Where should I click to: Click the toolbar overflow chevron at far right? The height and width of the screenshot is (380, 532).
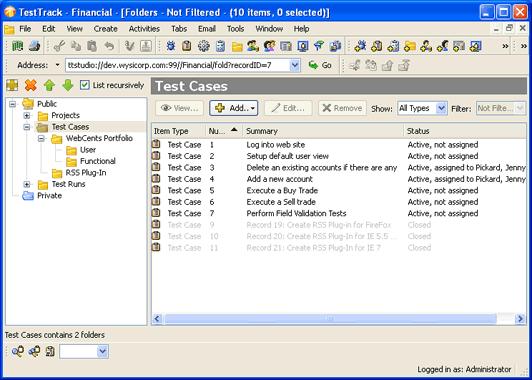point(524,46)
